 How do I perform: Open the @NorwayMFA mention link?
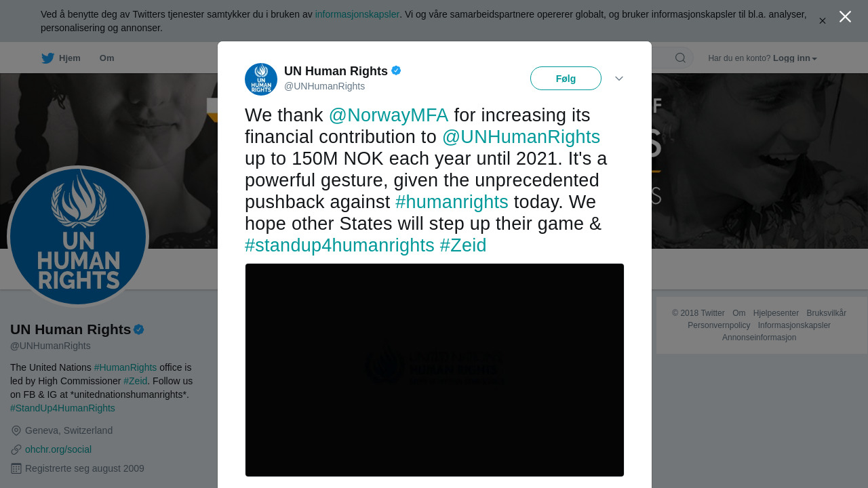388,115
